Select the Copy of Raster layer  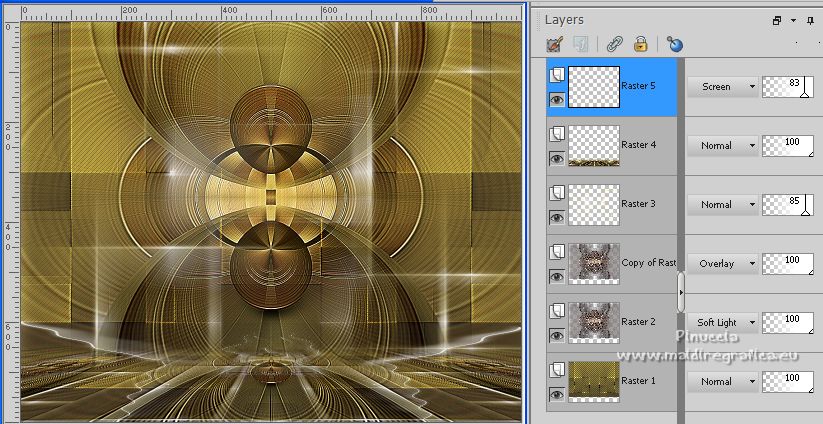647,263
